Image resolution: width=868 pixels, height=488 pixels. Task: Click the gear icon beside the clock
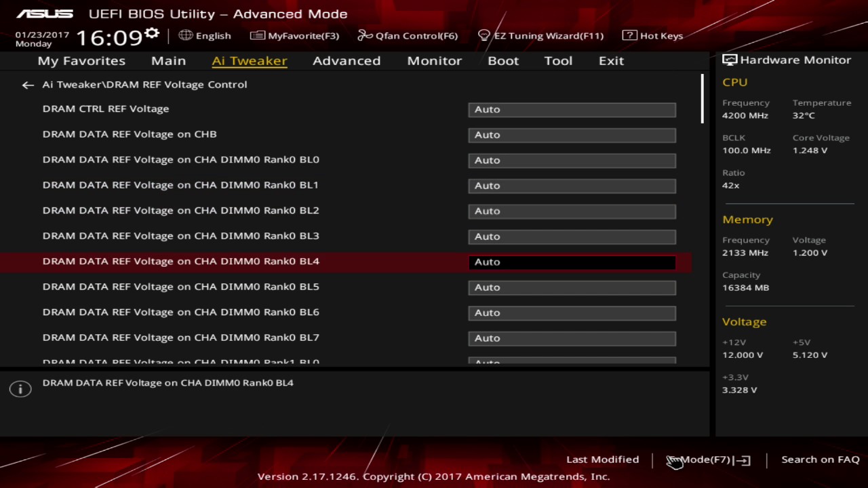152,34
